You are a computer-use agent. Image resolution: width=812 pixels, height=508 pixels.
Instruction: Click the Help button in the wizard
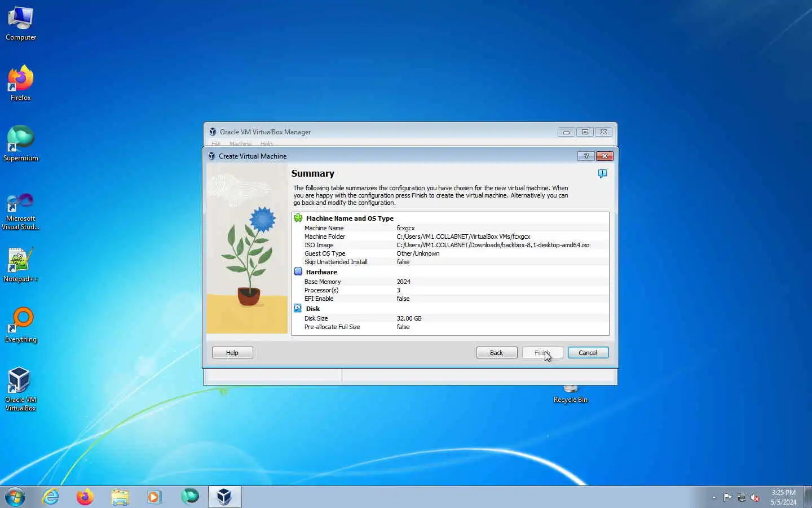pos(232,353)
